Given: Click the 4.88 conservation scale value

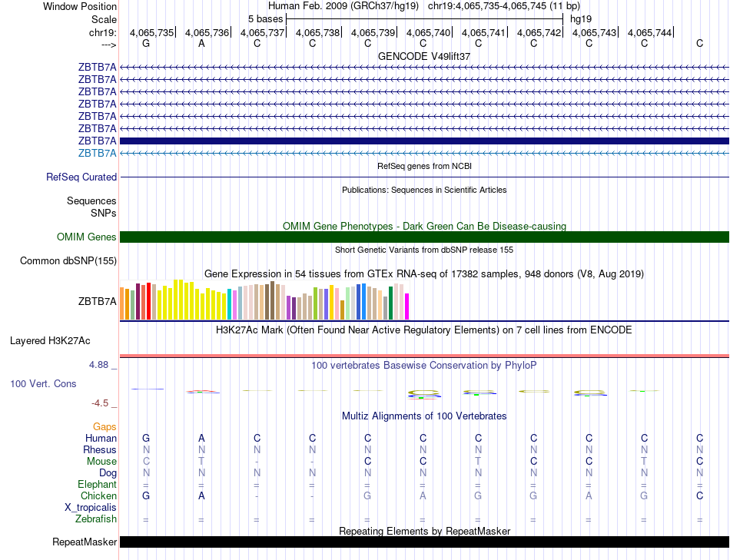Looking at the screenshot, I should click(98, 364).
